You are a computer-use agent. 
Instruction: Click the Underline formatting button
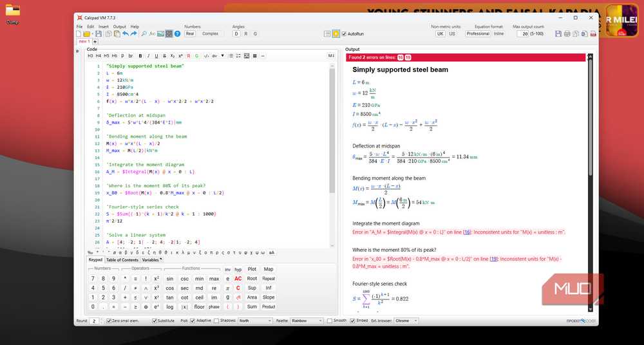coord(156,56)
